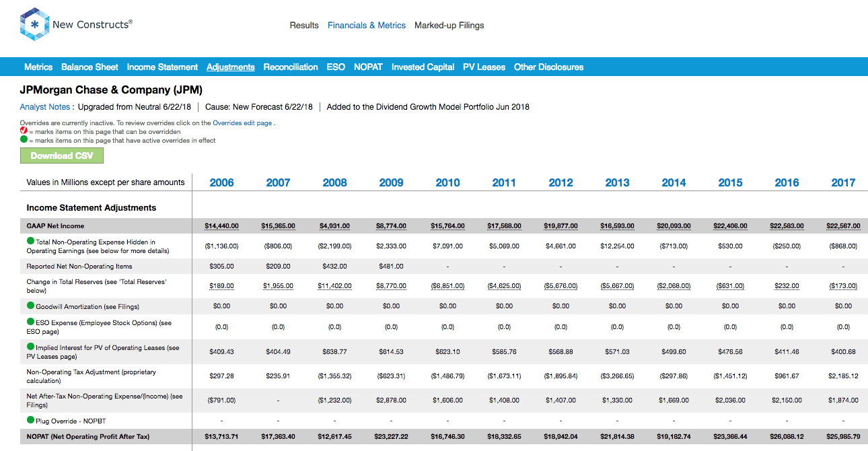Click the 2016 year column header

(787, 182)
